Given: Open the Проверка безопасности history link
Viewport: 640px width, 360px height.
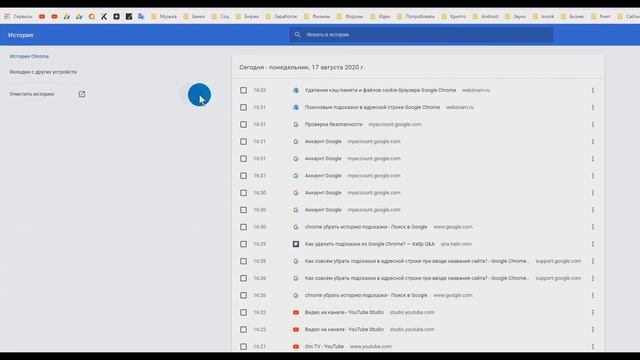Looking at the screenshot, I should [x=333, y=124].
